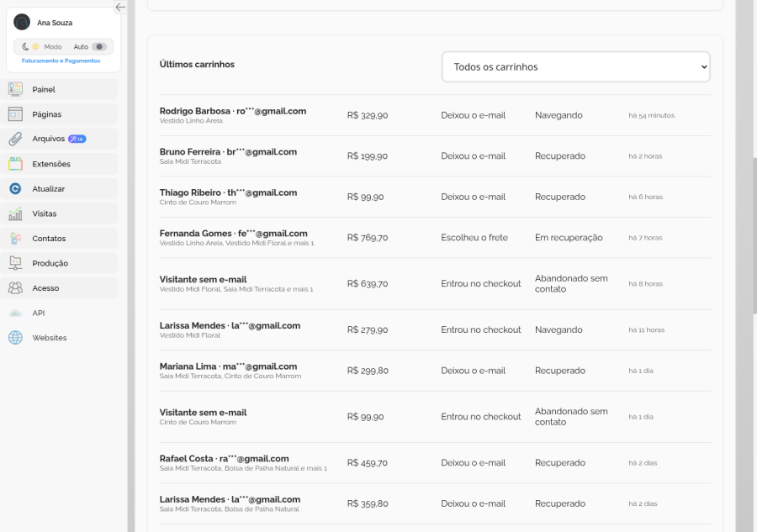Open Faturamento e Pagamentos link
Viewport: 757px width, 532px height.
point(61,61)
